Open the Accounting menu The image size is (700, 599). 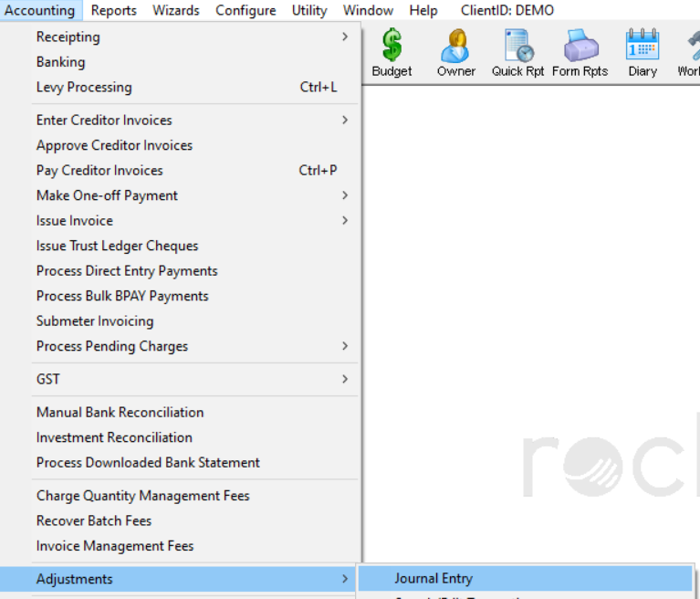40,10
